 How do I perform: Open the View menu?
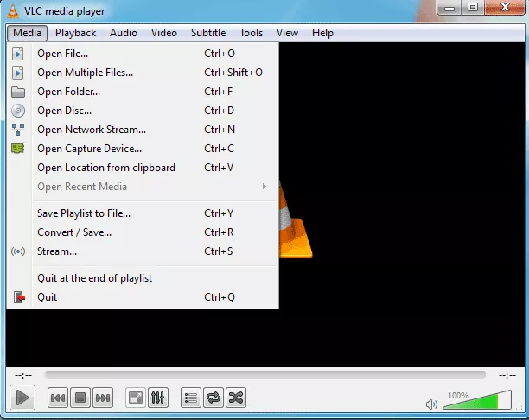[x=288, y=33]
